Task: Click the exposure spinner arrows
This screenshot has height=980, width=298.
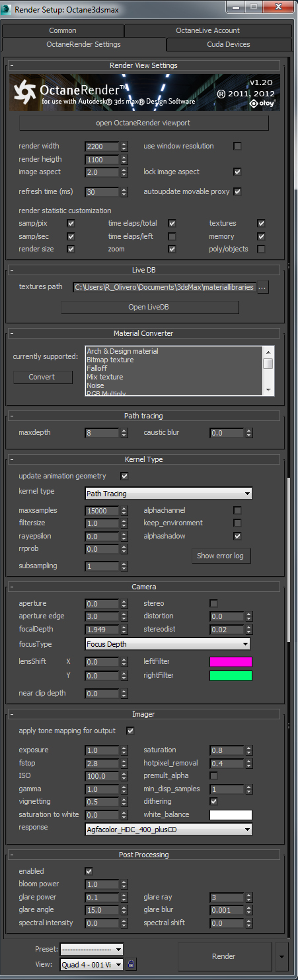Action: point(124,750)
